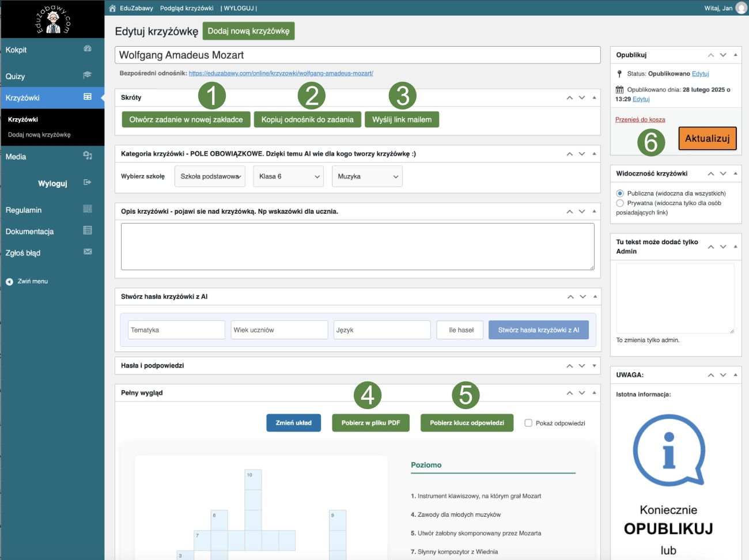Click the Wyloguj logout arrow icon

(x=88, y=183)
